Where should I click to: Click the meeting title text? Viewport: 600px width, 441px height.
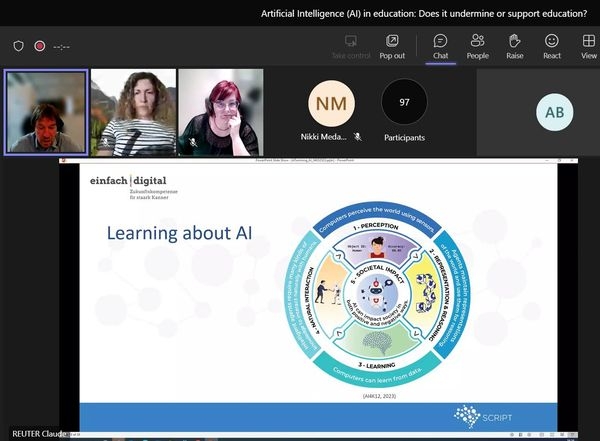[424, 14]
